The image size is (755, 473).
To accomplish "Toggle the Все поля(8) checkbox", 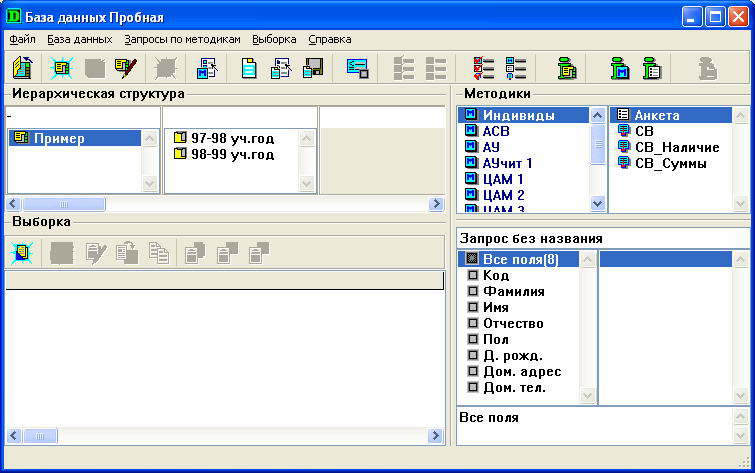I will point(472,259).
